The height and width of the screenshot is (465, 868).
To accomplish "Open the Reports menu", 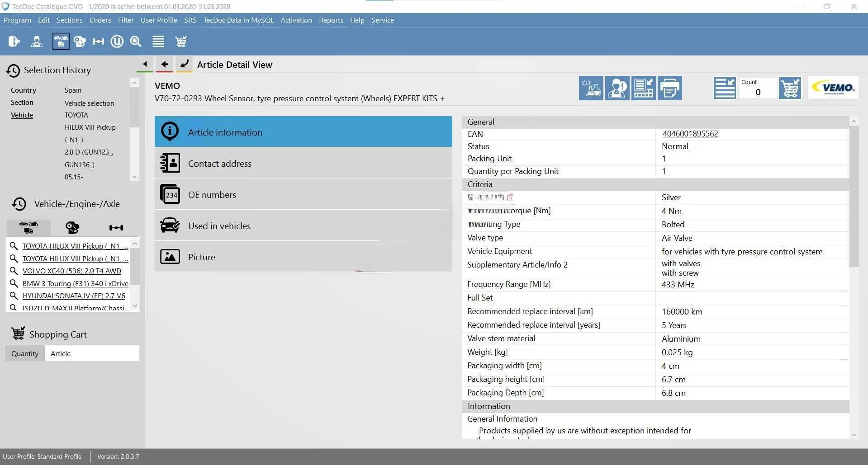I will [331, 20].
